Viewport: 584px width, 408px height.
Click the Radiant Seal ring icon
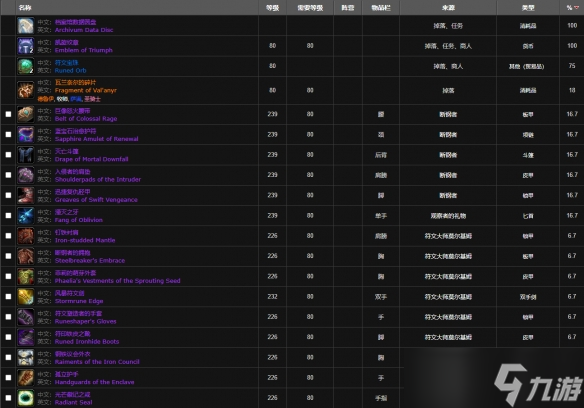tap(25, 398)
